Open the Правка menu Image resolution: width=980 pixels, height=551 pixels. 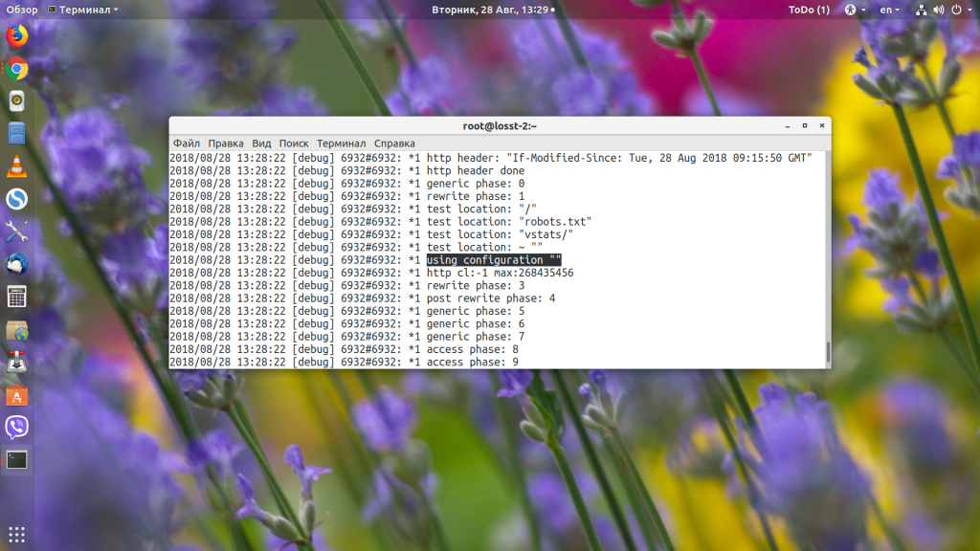click(x=226, y=143)
